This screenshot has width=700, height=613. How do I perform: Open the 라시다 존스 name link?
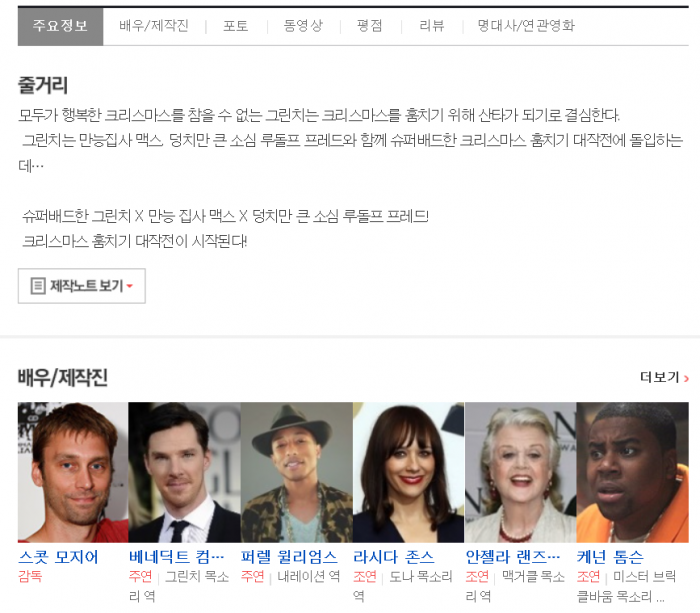[x=393, y=557]
